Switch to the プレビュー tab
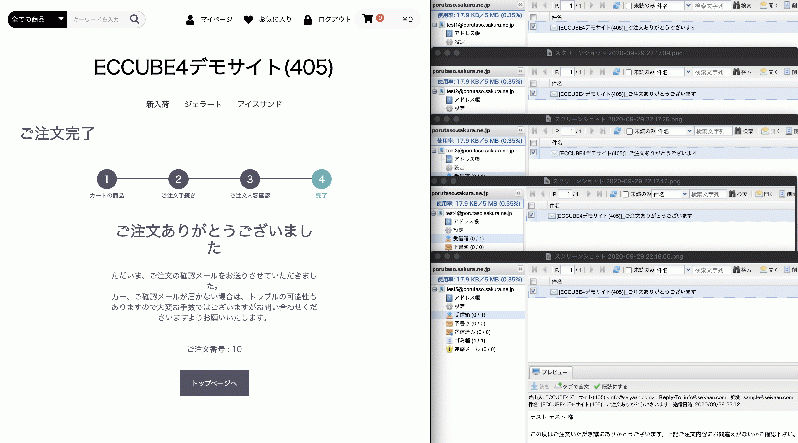The width and height of the screenshot is (798, 443). pos(550,372)
